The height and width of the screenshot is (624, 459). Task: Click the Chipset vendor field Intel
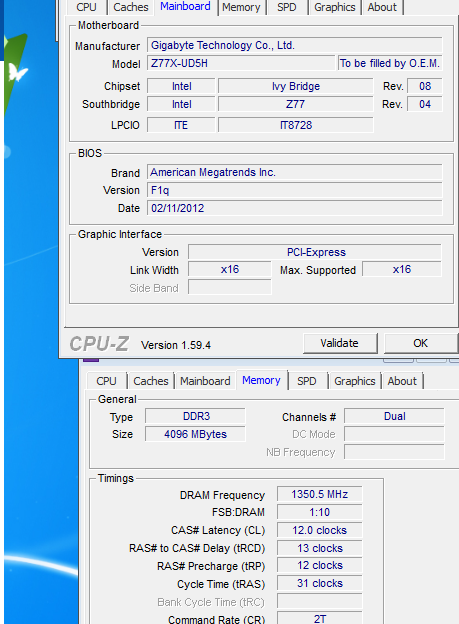pyautogui.click(x=181, y=86)
